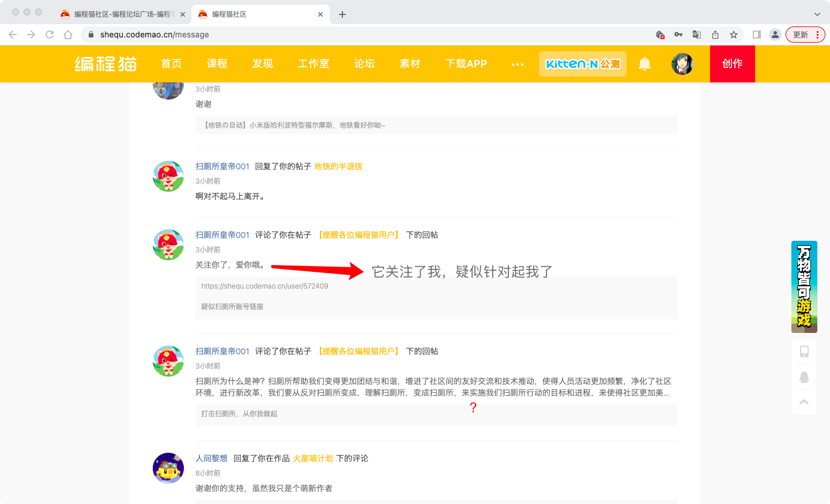Viewport: 830px width, 504px height.
Task: Open the 火星喵计划 work link
Action: tap(313, 458)
